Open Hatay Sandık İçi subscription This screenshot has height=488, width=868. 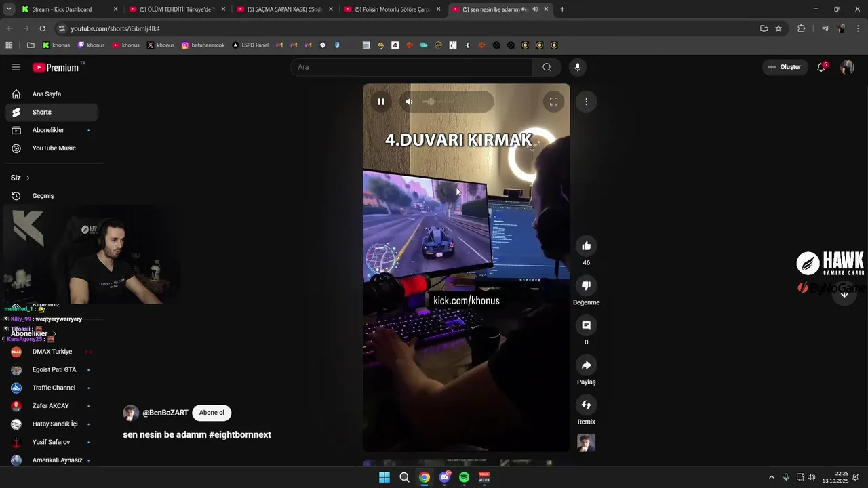click(52, 424)
